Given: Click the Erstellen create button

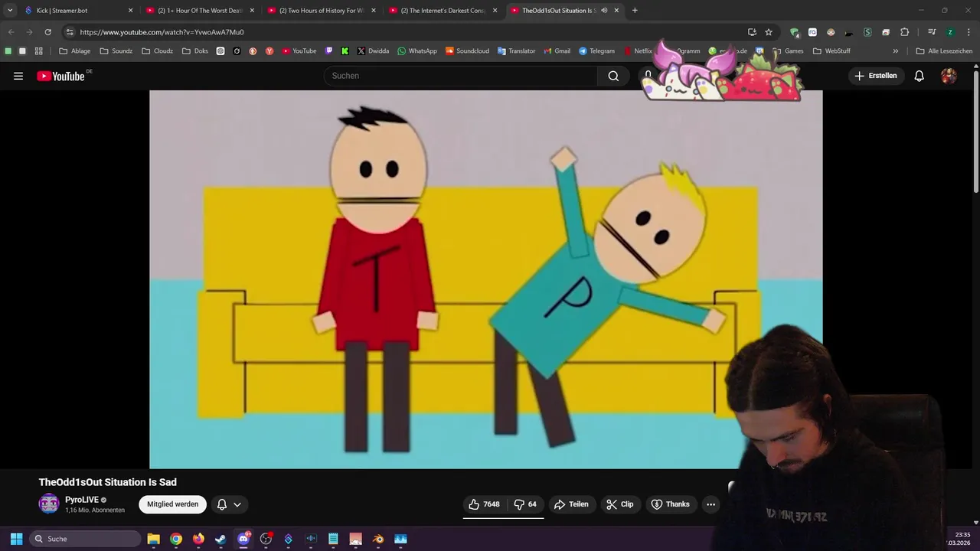Looking at the screenshot, I should [876, 76].
